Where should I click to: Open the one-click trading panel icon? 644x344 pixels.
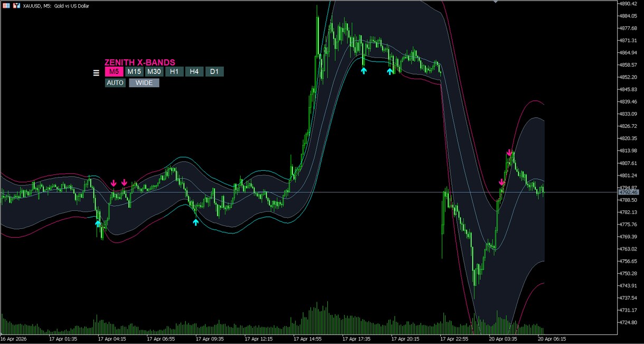[6, 5]
